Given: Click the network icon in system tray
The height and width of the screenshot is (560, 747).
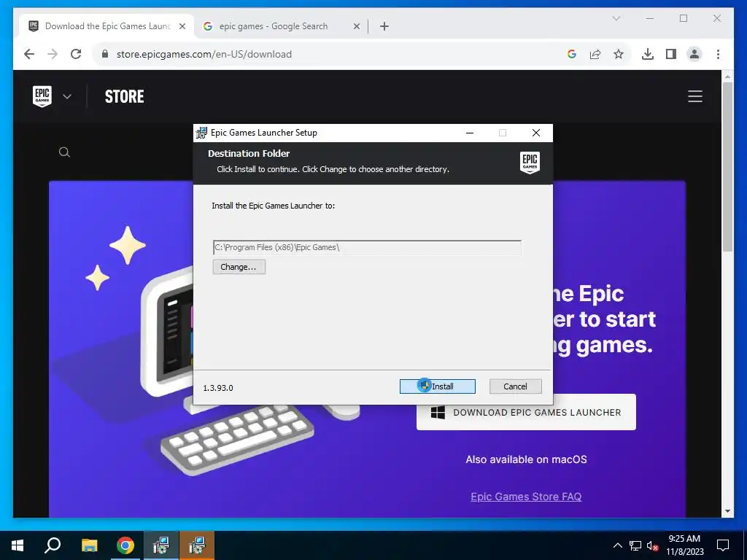Looking at the screenshot, I should click(x=635, y=545).
